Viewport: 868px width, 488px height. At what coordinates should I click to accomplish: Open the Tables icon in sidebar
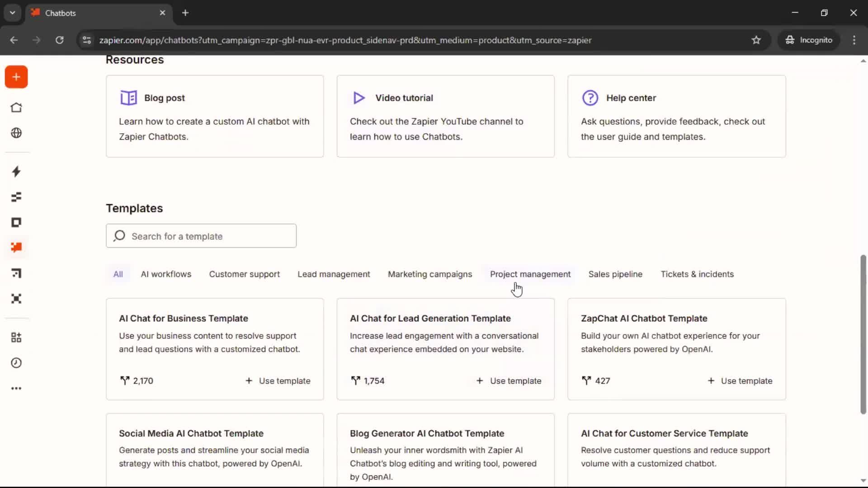coord(16,197)
